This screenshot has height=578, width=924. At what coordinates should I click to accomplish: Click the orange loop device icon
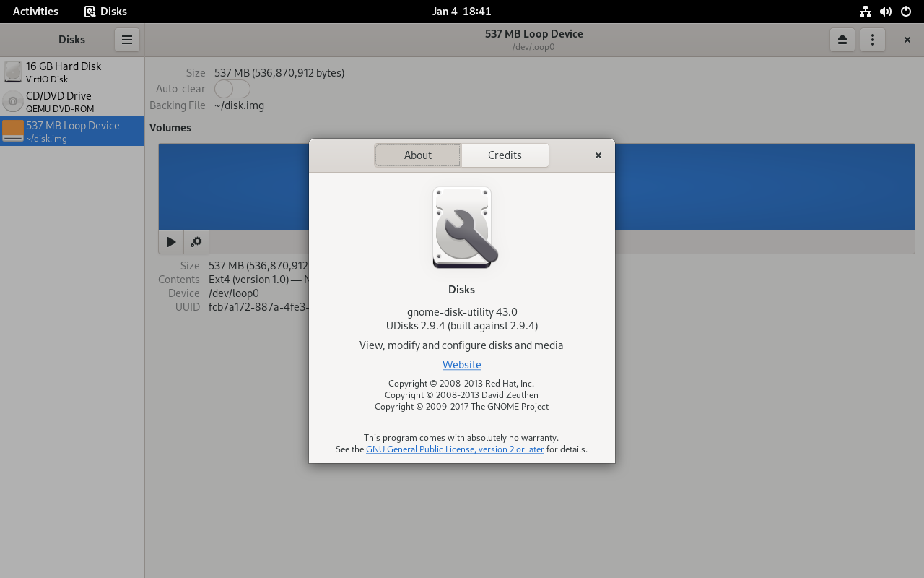(13, 131)
